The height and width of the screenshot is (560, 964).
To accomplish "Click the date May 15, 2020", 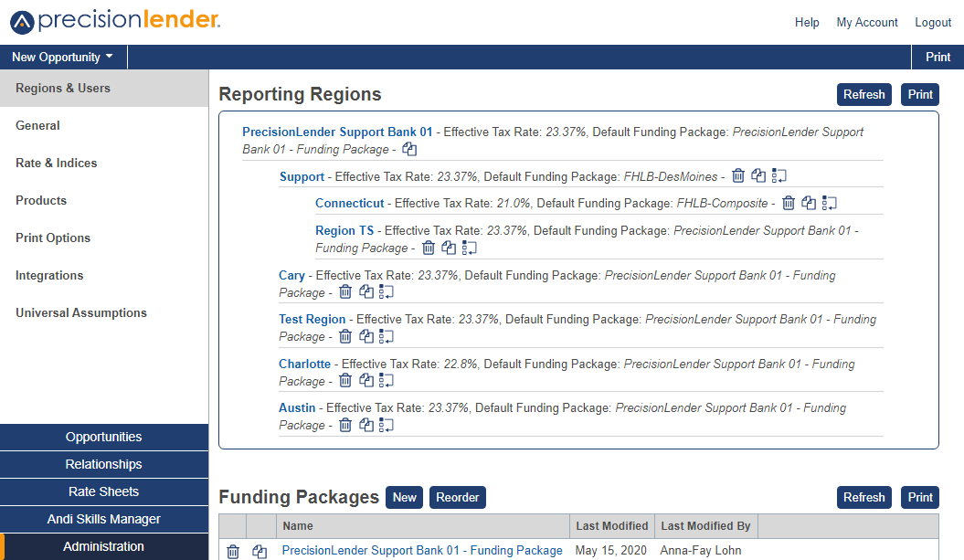I will pyautogui.click(x=611, y=550).
